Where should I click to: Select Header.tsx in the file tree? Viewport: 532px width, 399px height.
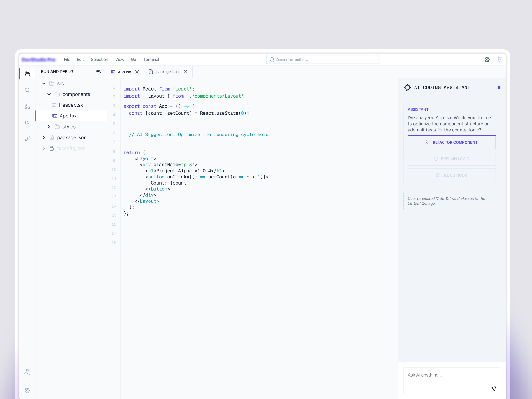(x=71, y=105)
